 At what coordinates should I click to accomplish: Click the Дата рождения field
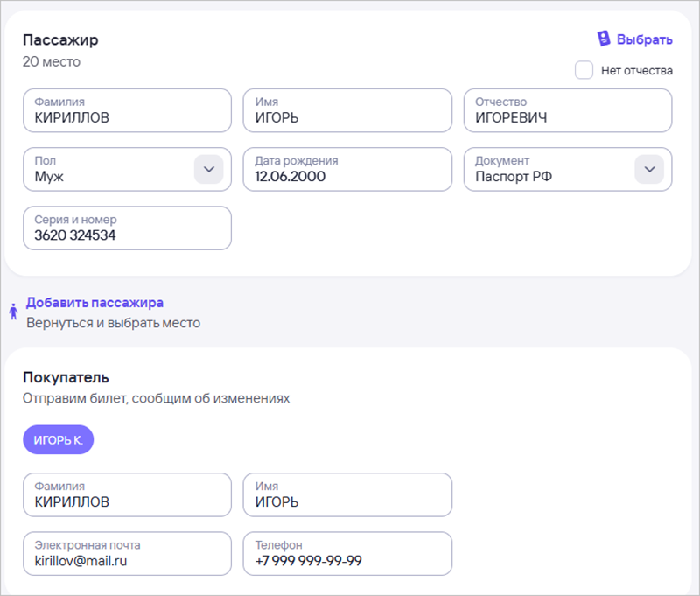pos(347,169)
